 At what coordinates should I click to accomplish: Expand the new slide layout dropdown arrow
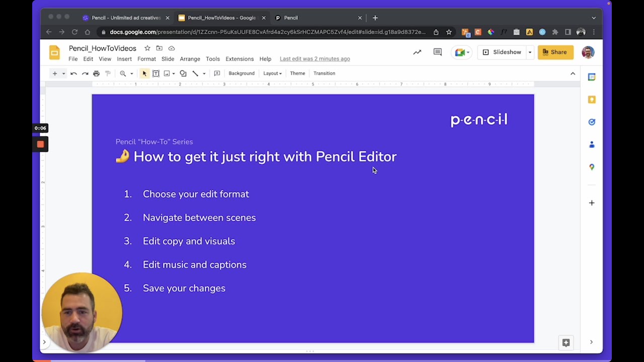tap(63, 73)
